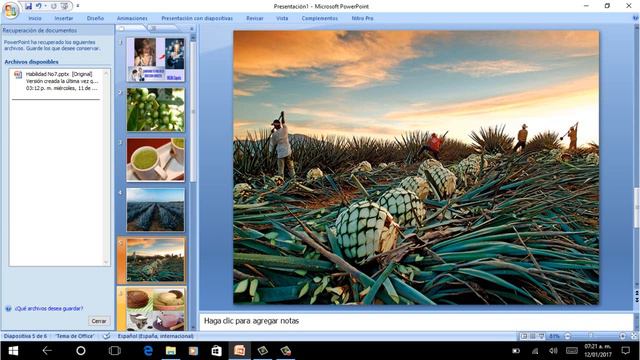This screenshot has width=640, height=360.
Task: Click the 81% zoom level
Action: pos(554,336)
